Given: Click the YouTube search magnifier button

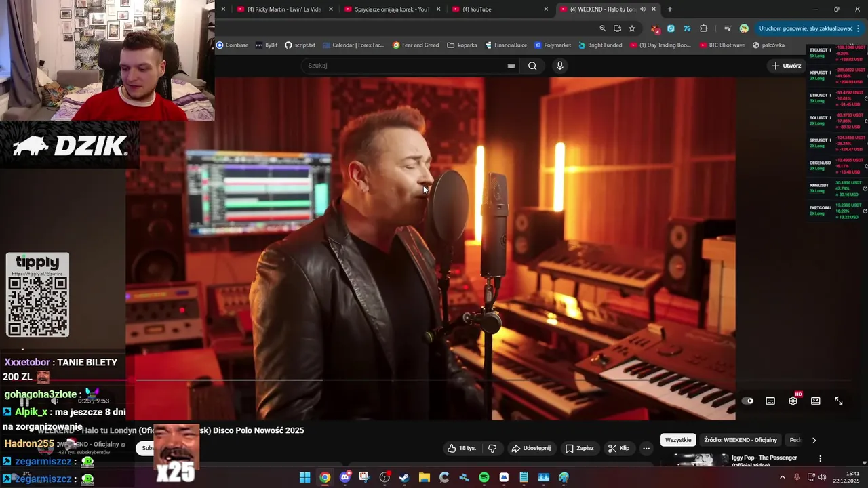Looking at the screenshot, I should click(x=532, y=66).
